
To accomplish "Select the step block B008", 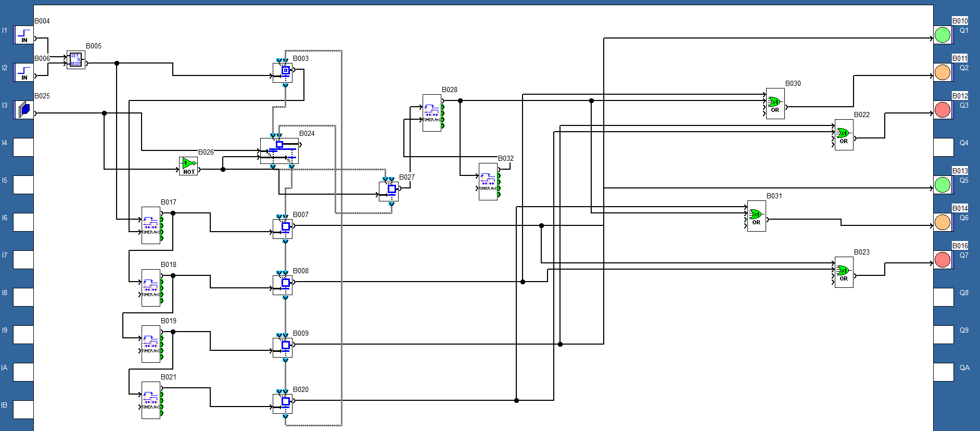I will (283, 285).
